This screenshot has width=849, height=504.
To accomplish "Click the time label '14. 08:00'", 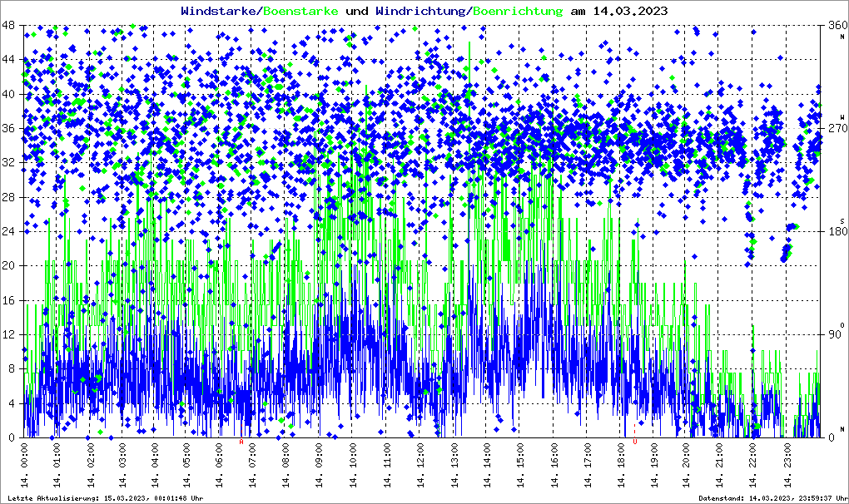I will (x=285, y=465).
